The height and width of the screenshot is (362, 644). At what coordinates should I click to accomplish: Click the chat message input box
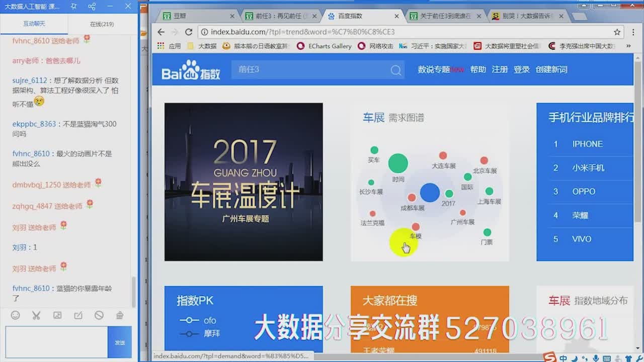[x=56, y=342]
